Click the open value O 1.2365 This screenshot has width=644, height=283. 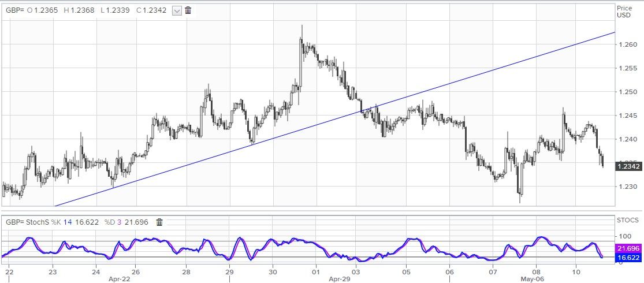tap(43, 10)
